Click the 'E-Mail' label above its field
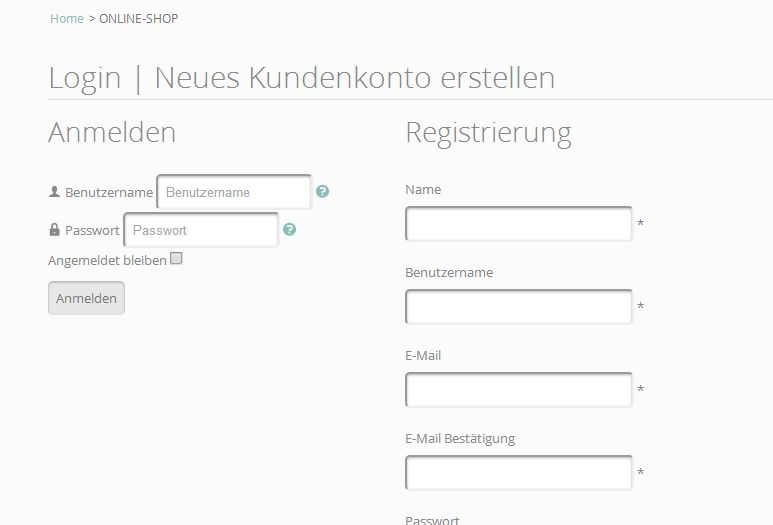 pos(423,355)
